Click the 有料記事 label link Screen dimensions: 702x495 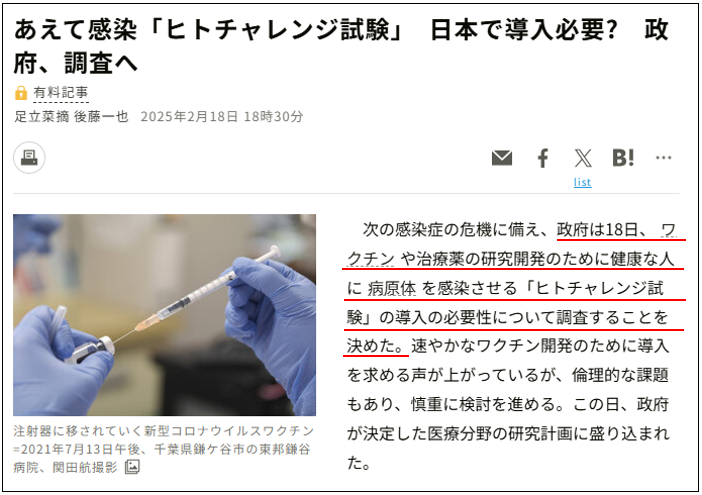pos(60,93)
